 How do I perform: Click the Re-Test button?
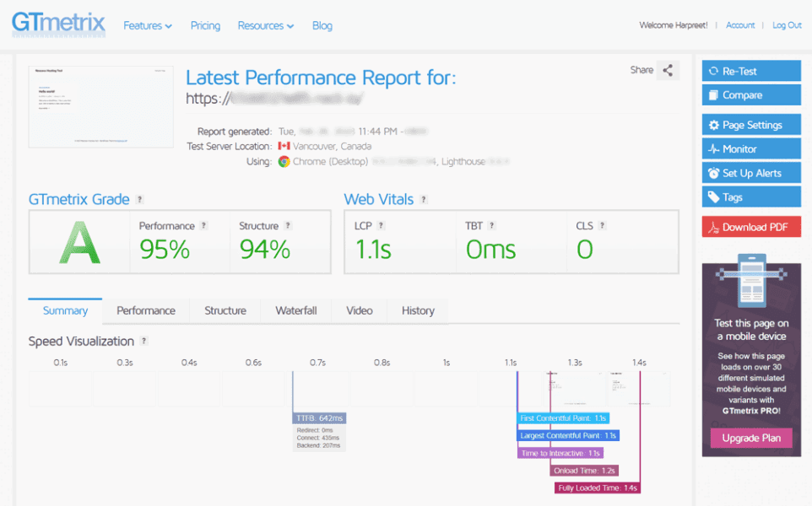point(751,72)
